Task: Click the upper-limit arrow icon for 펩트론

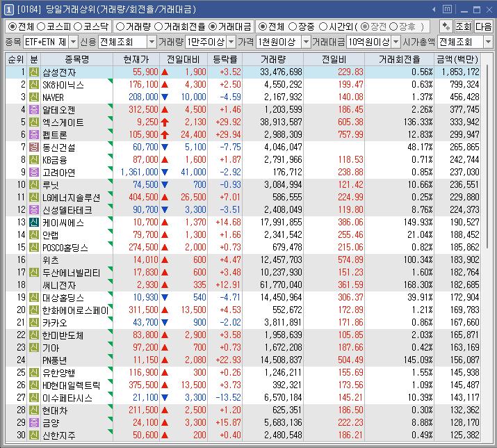Action: coord(165,135)
